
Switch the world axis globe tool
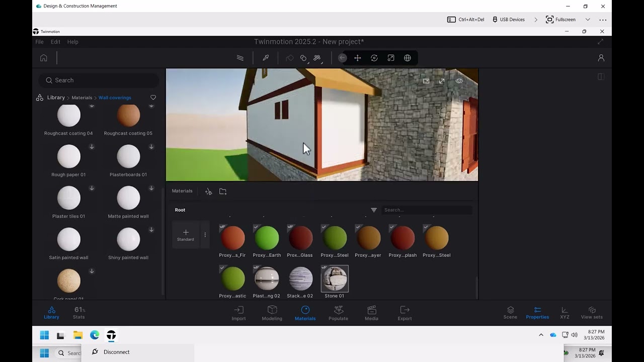[408, 58]
